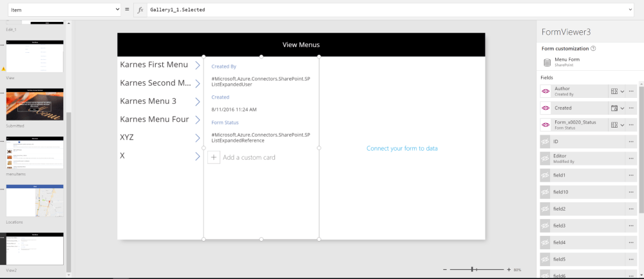The image size is (644, 279).
Task: Open more options for the ID field
Action: click(631, 141)
